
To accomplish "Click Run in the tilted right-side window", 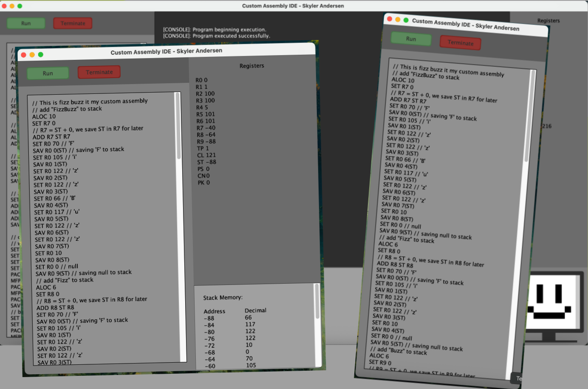I will click(x=411, y=39).
